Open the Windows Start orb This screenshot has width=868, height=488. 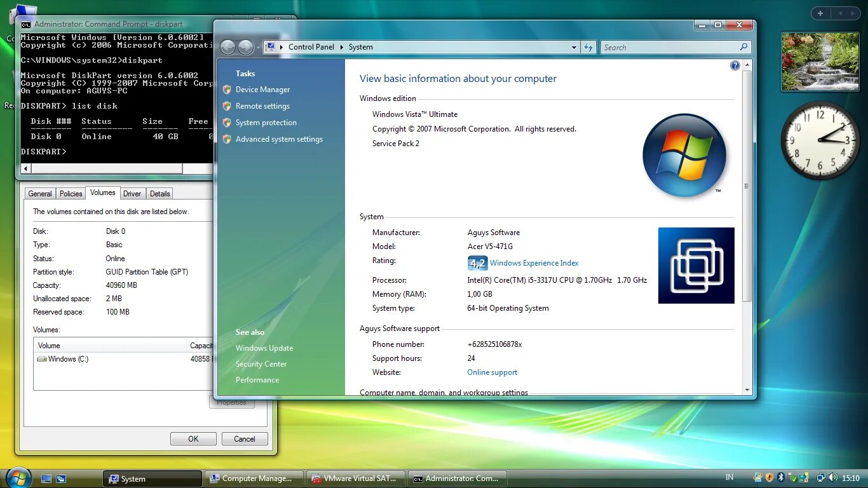click(x=18, y=478)
